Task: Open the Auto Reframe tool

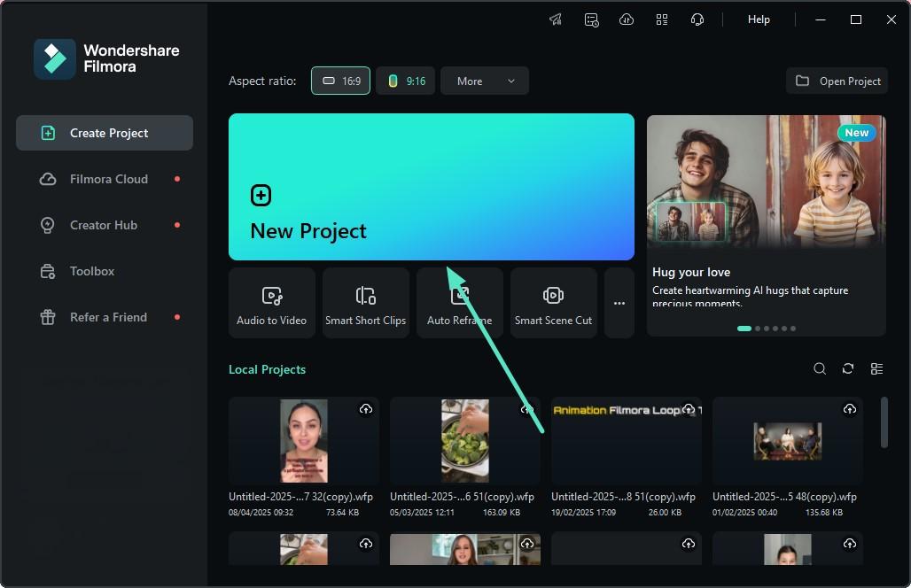Action: pos(460,303)
